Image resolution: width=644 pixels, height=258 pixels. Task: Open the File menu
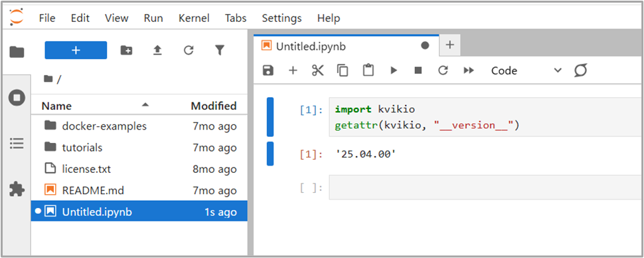click(x=47, y=18)
